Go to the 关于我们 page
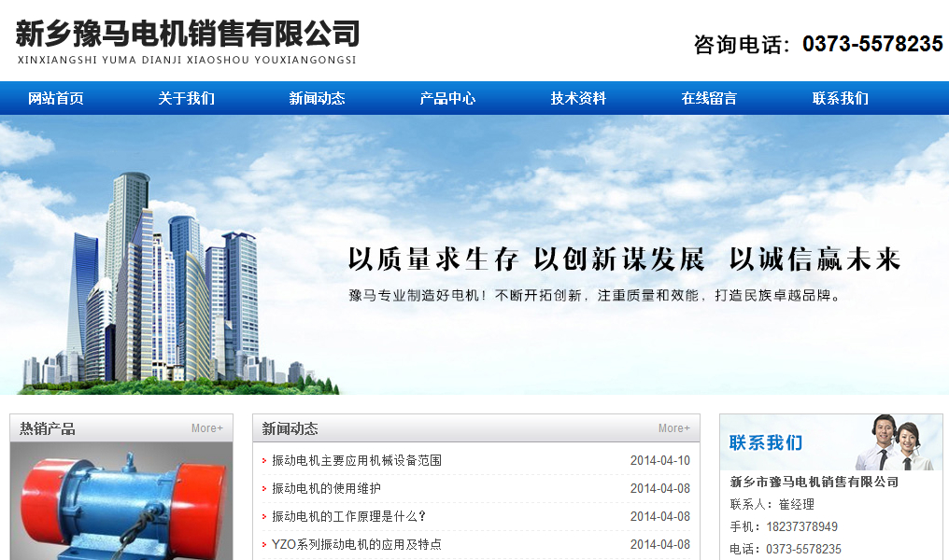 187,98
